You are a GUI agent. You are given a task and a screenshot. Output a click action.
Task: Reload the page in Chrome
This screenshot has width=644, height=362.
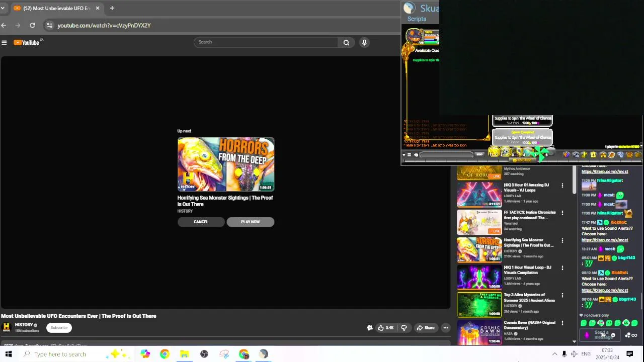pos(32,25)
